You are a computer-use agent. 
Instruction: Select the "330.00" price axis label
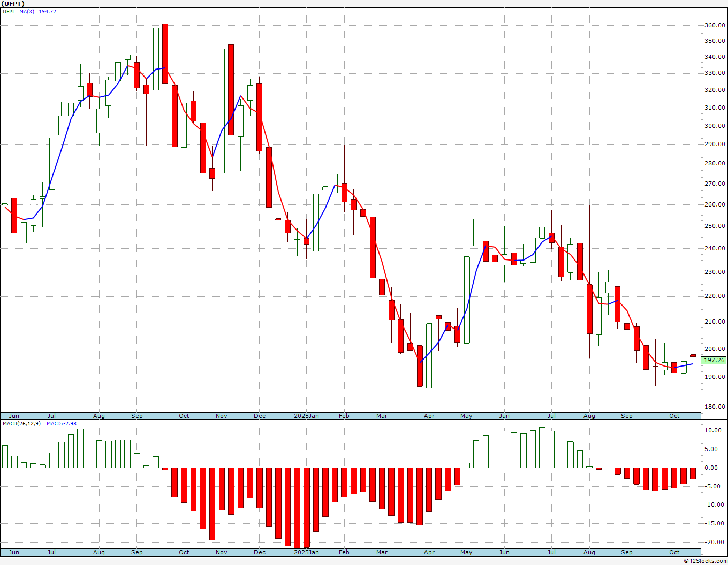click(715, 73)
